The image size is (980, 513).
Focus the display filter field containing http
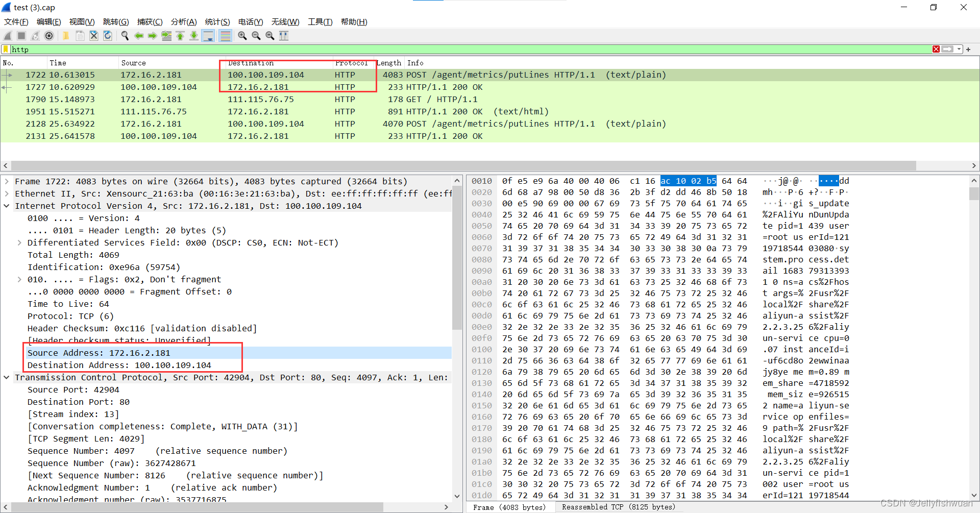tap(470, 50)
